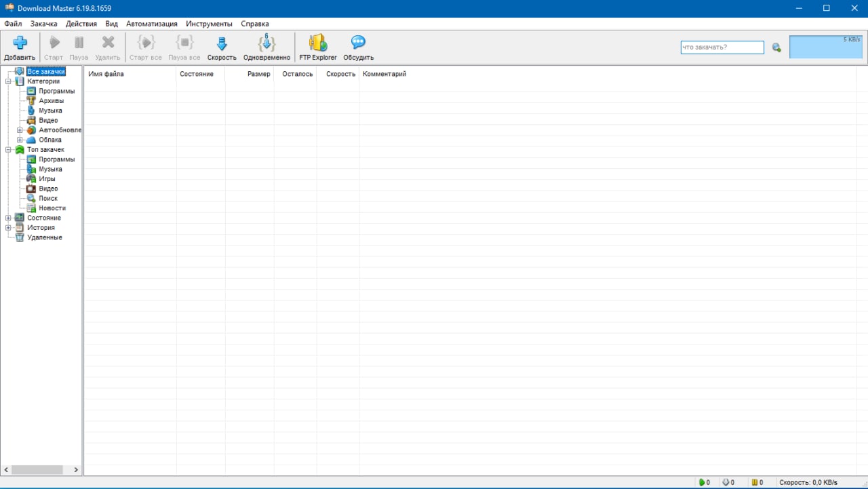Select Музыка under Категории

click(50, 111)
